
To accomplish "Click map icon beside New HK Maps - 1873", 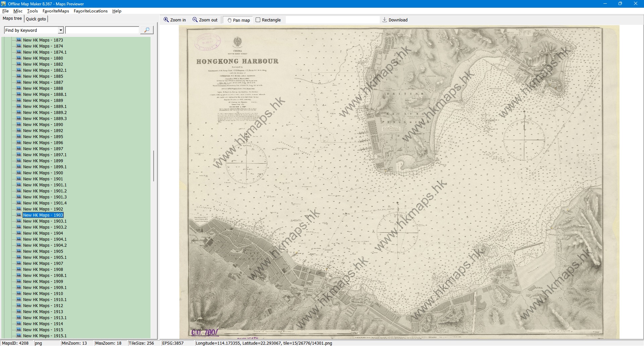I will click(19, 40).
